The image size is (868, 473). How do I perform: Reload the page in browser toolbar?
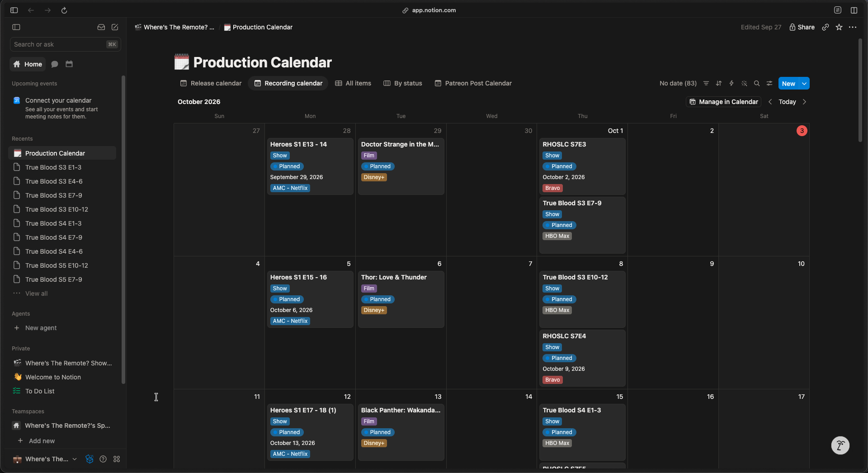pyautogui.click(x=64, y=10)
